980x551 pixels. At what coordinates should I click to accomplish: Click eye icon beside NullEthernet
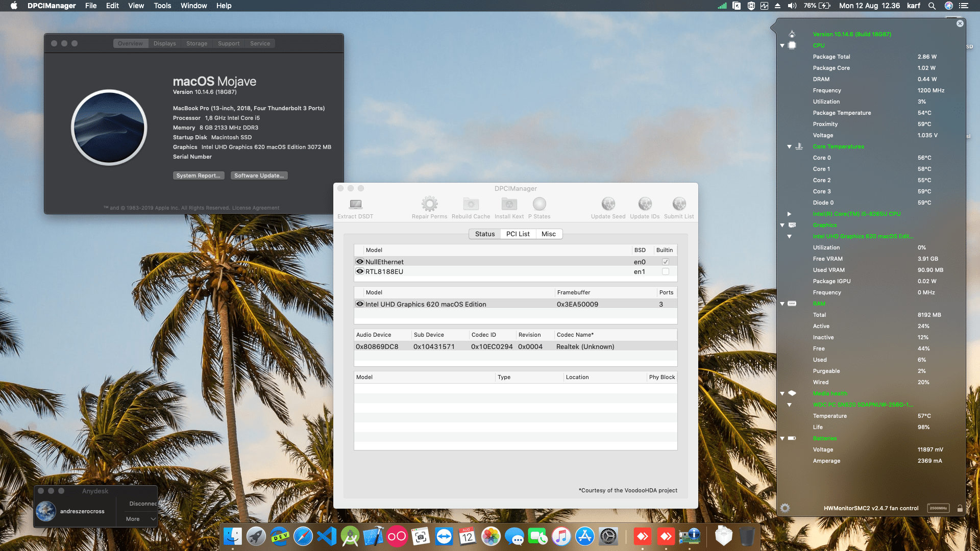click(x=360, y=261)
